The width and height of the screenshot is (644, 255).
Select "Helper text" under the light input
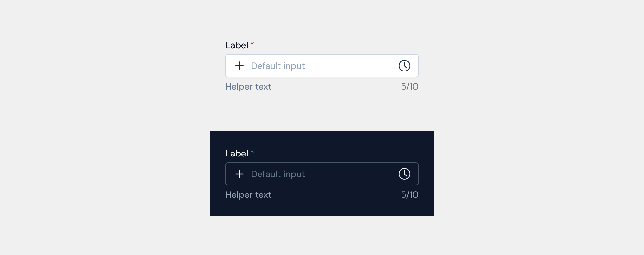click(248, 87)
